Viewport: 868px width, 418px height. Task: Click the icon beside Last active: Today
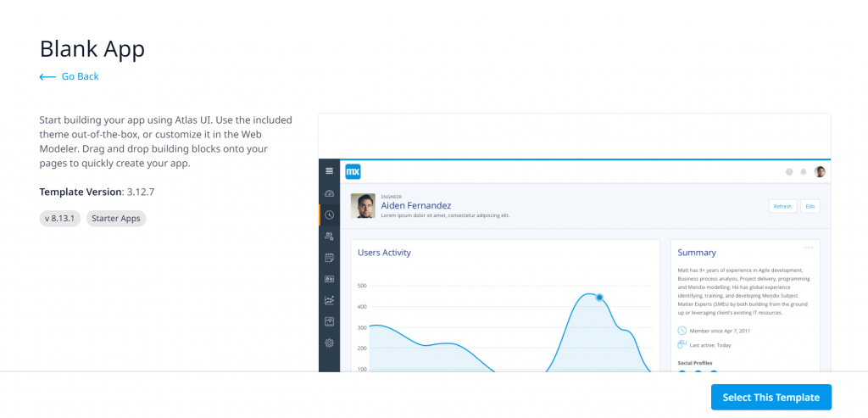(x=682, y=345)
